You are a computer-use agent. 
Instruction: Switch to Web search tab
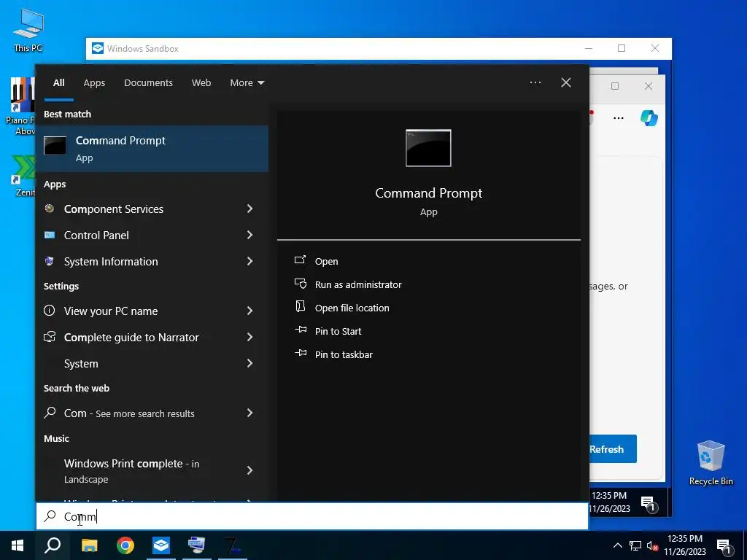[x=201, y=83]
